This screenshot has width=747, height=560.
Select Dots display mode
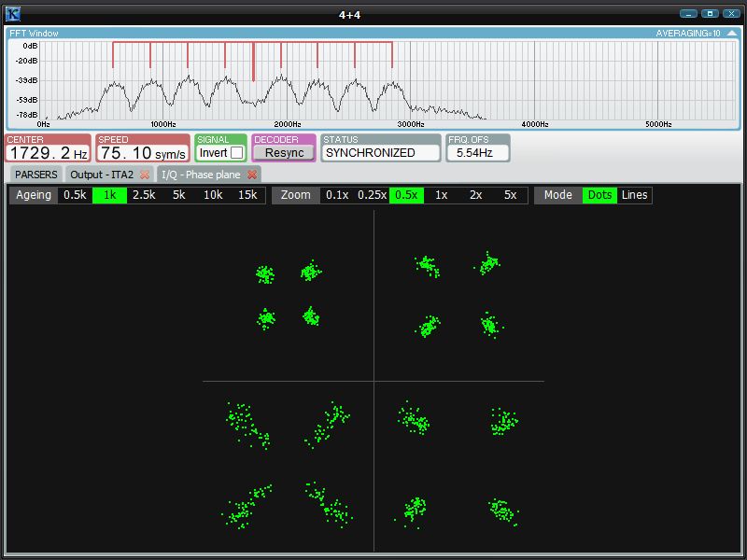(599, 195)
